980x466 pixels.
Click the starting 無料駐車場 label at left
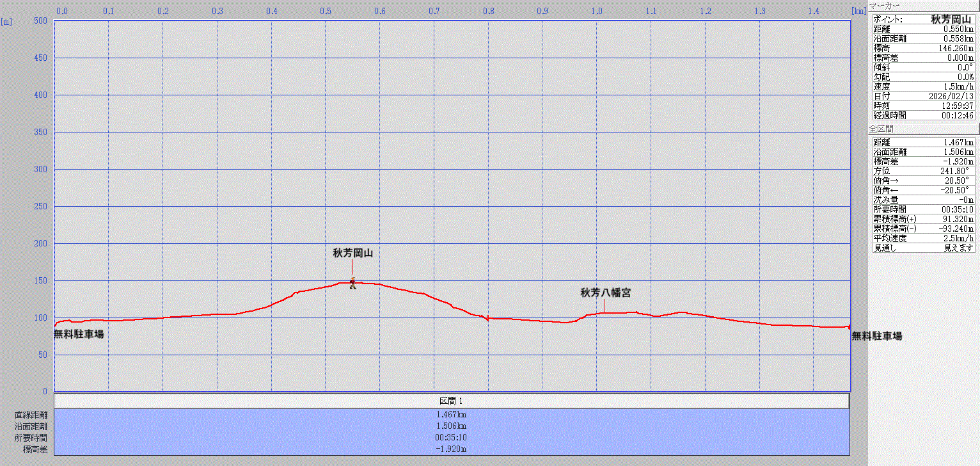[x=79, y=334]
